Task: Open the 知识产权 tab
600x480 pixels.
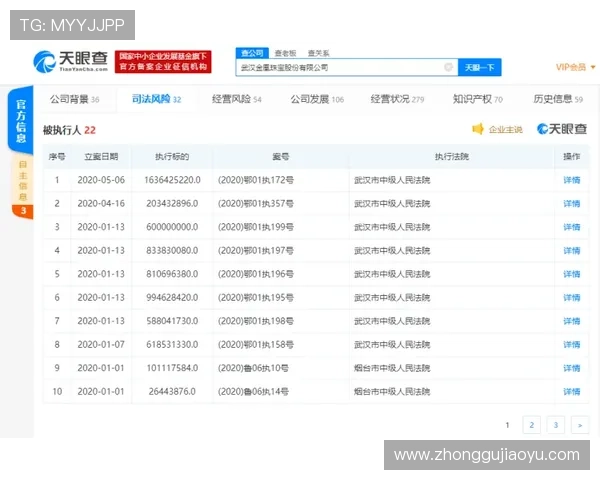Action: pyautogui.click(x=478, y=99)
